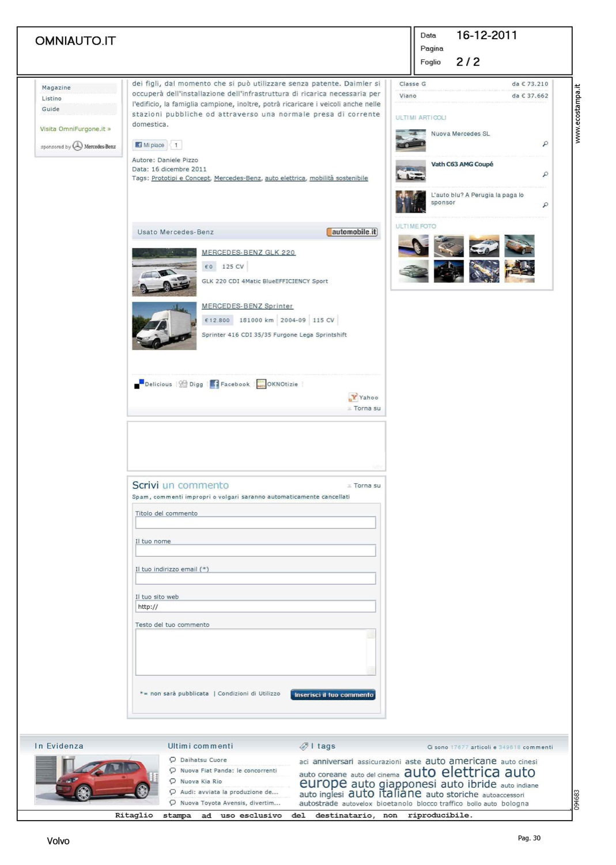
Task: Open the Mercedes Sprinter van thumbnail
Action: pyautogui.click(x=164, y=326)
